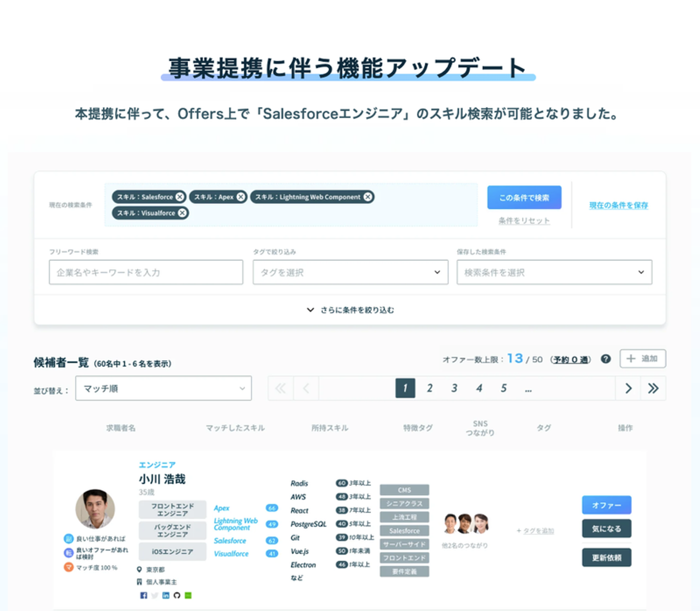Save conditions via 現在の条件を保存

[x=619, y=205]
